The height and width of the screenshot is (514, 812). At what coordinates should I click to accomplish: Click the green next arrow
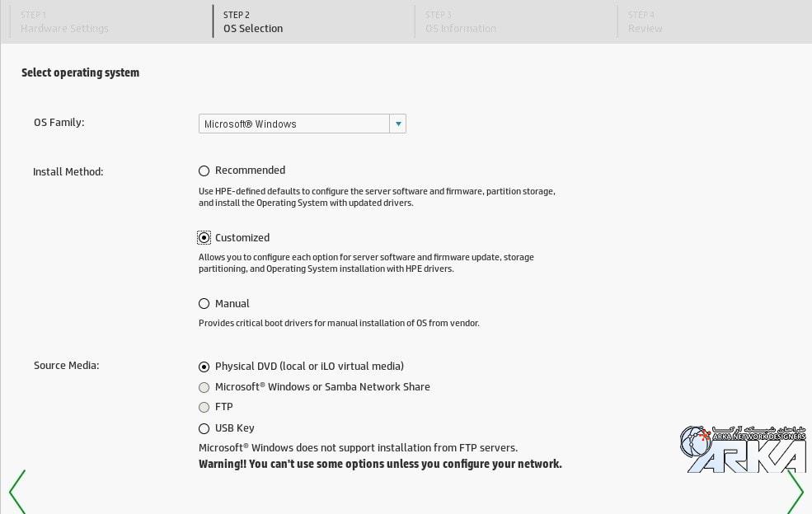pos(795,492)
